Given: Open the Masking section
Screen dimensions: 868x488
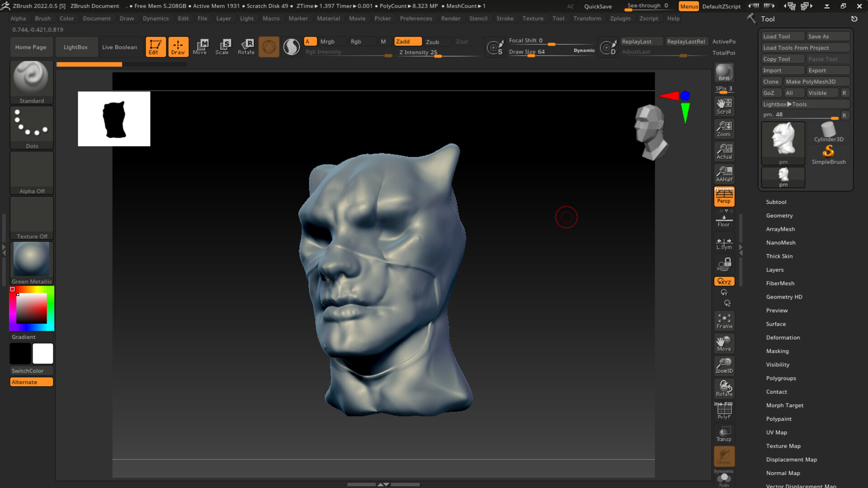Looking at the screenshot, I should [777, 351].
